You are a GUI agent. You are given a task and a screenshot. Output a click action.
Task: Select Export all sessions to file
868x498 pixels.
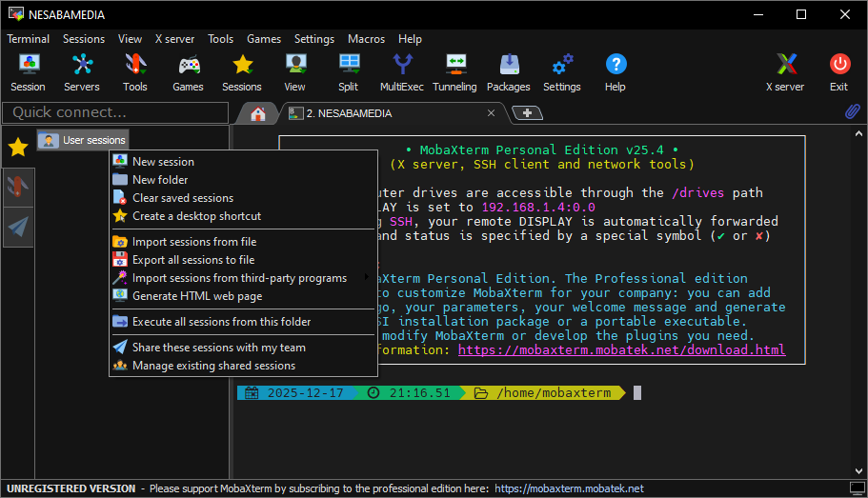pos(193,260)
